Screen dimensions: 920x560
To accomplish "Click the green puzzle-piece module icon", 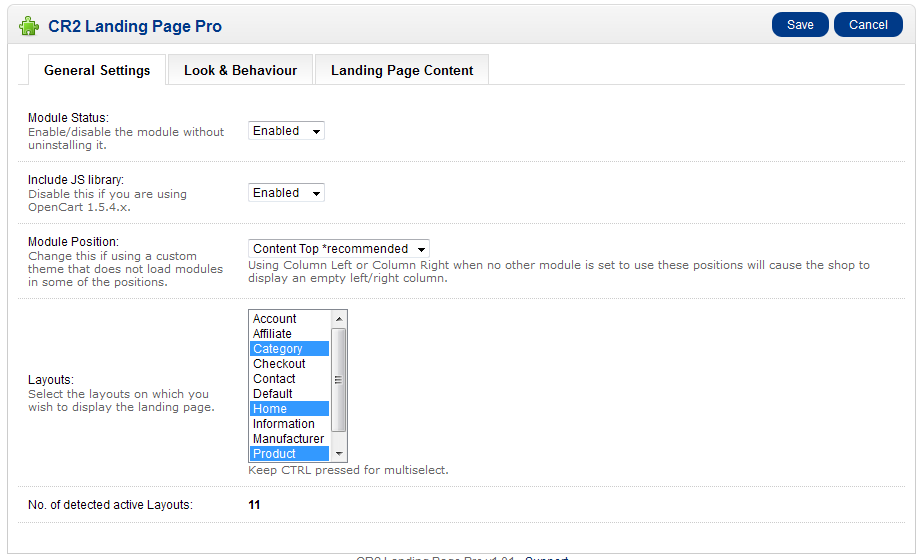I will point(29,26).
